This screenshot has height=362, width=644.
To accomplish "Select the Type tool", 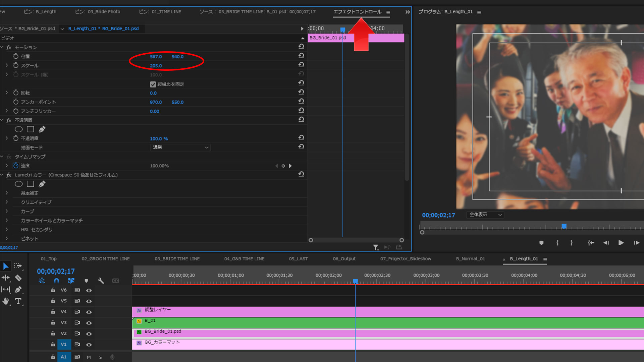I will pos(18,301).
